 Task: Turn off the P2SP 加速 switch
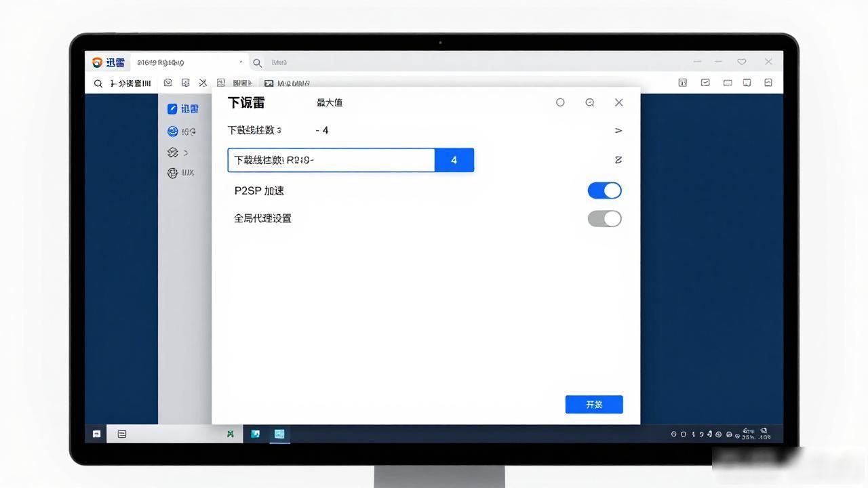604,190
